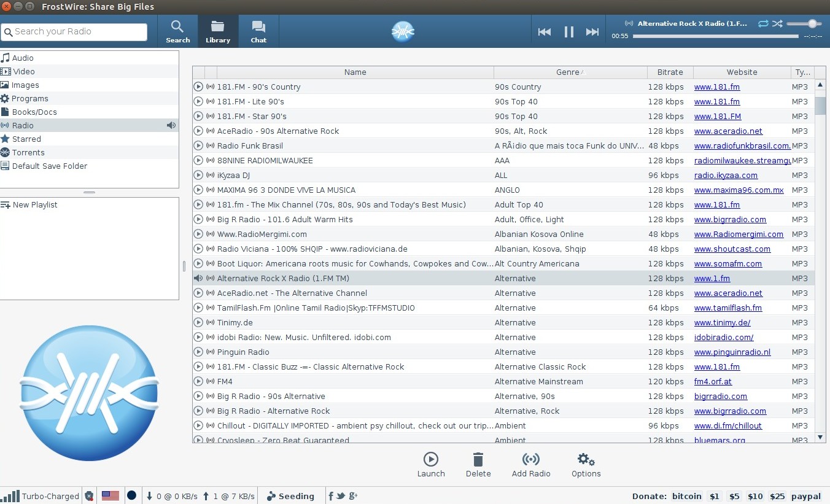Sort the table by Name column

click(x=355, y=72)
